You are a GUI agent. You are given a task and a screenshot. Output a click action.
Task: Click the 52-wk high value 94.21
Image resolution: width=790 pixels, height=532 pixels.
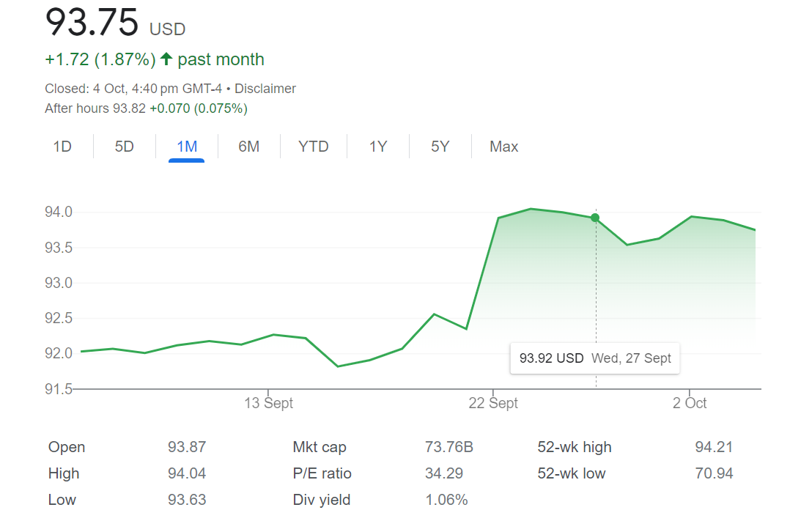coord(714,447)
